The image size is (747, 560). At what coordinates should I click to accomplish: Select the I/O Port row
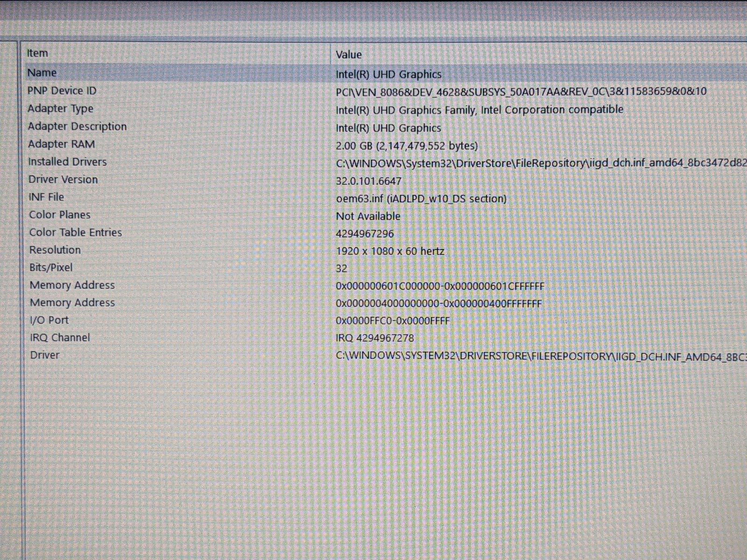point(49,320)
